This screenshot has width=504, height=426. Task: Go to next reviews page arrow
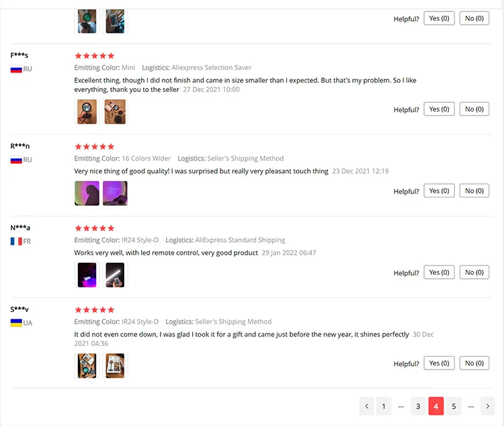[488, 406]
